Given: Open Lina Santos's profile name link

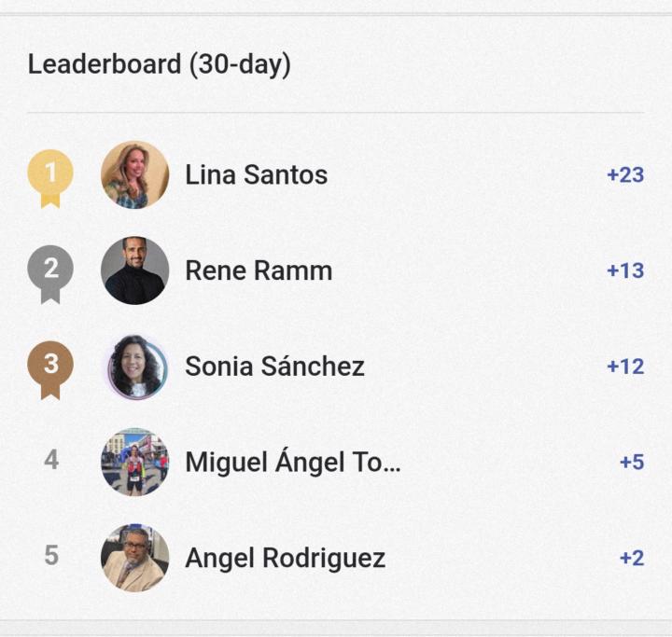Looking at the screenshot, I should (256, 175).
